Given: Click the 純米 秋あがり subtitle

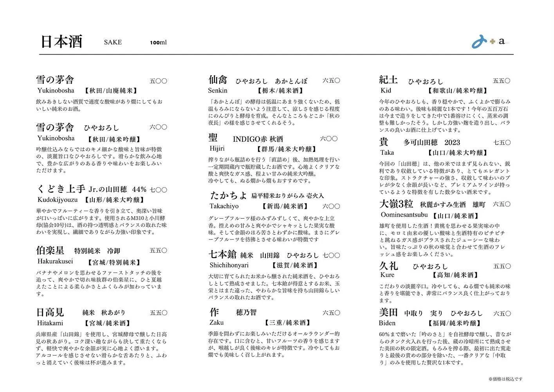Looking at the screenshot, I should click(104, 313).
